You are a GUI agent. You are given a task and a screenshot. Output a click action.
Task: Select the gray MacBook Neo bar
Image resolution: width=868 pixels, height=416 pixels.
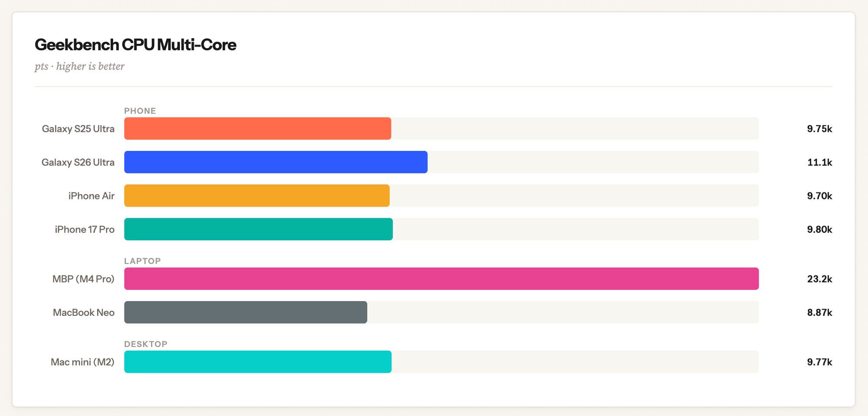[245, 312]
